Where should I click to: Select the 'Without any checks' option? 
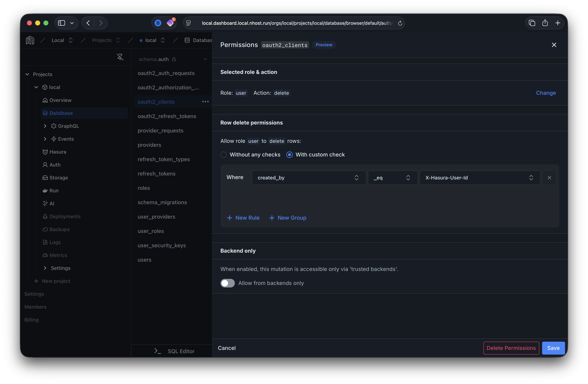tap(223, 154)
